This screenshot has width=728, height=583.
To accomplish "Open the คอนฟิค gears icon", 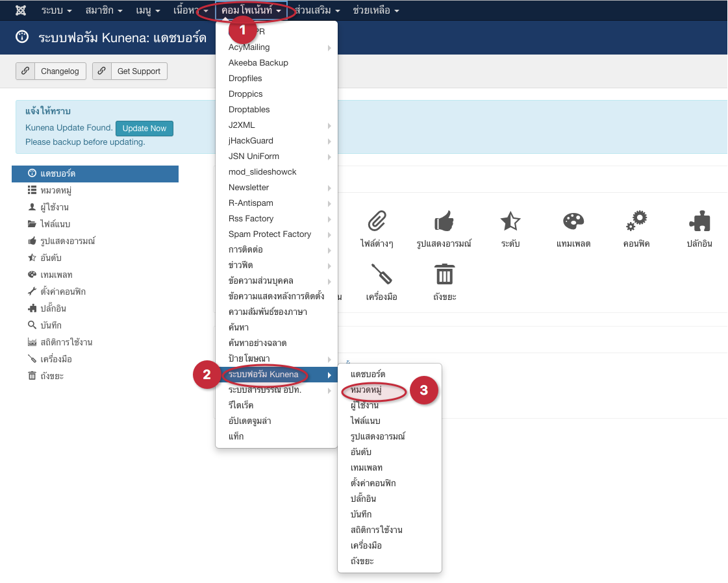I will point(636,222).
